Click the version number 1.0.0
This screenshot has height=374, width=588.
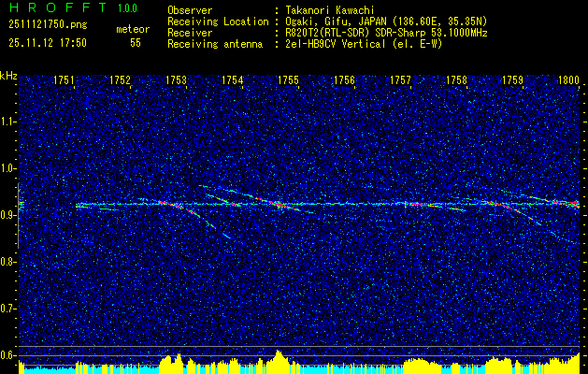pyautogui.click(x=127, y=7)
